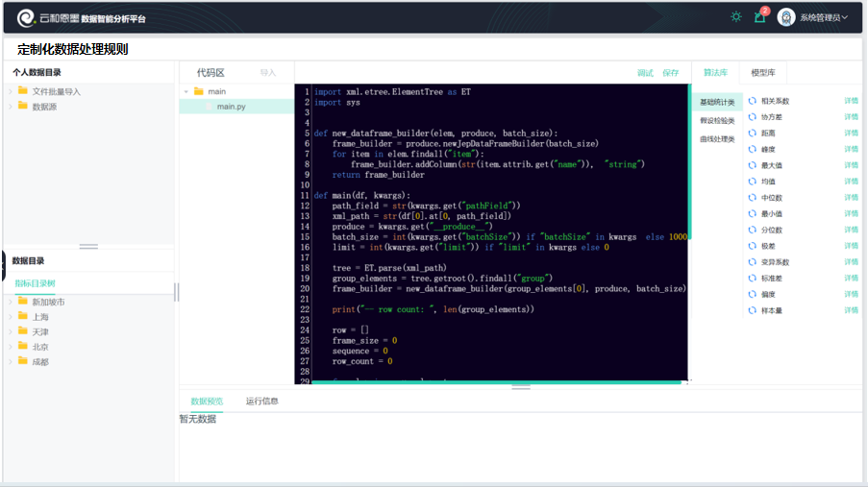The image size is (868, 487).
Task: Click the algorithm icon next to 最大值
Action: click(x=753, y=165)
